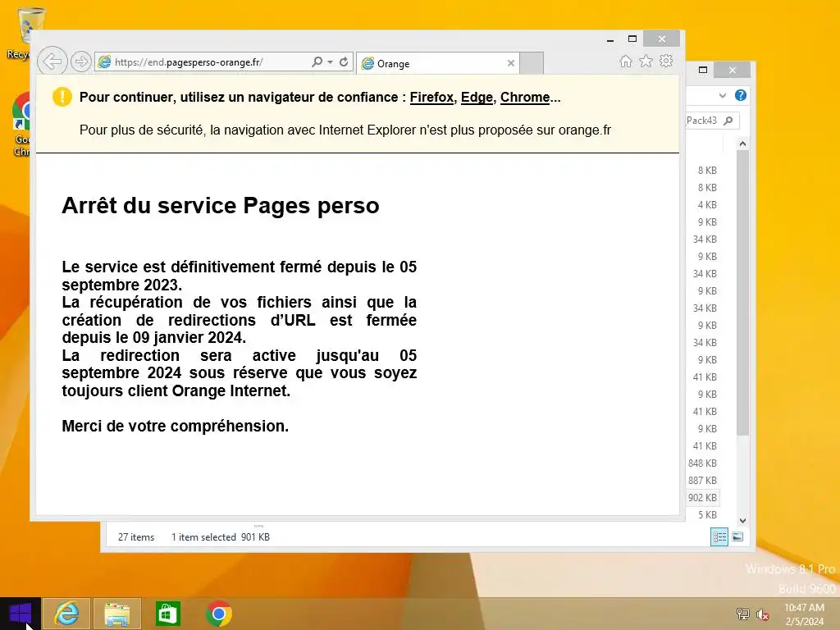Click the 27 items status text
Viewport: 840px width, 630px height.
pyautogui.click(x=136, y=536)
